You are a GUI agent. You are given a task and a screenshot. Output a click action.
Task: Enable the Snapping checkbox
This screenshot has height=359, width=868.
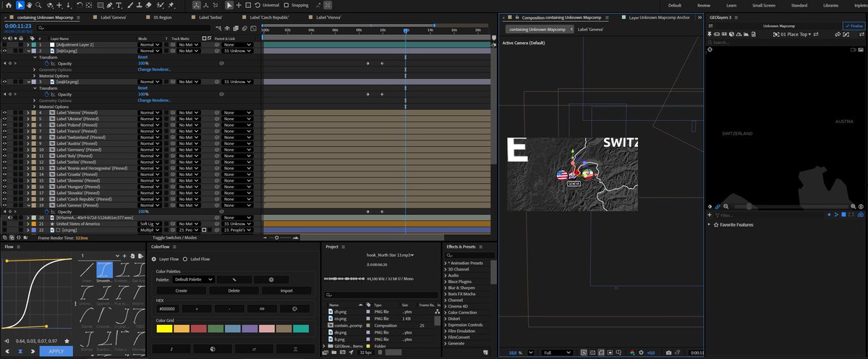(286, 5)
